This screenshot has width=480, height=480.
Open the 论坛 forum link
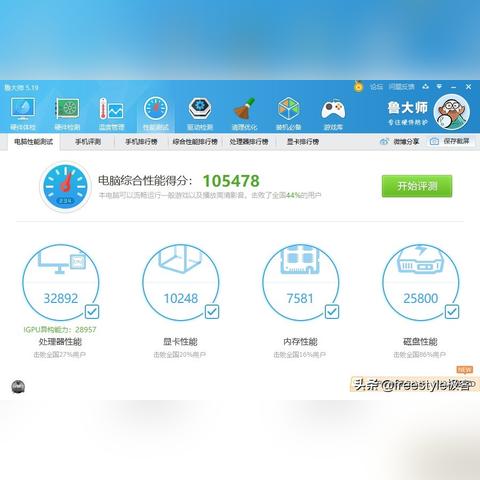pos(376,87)
